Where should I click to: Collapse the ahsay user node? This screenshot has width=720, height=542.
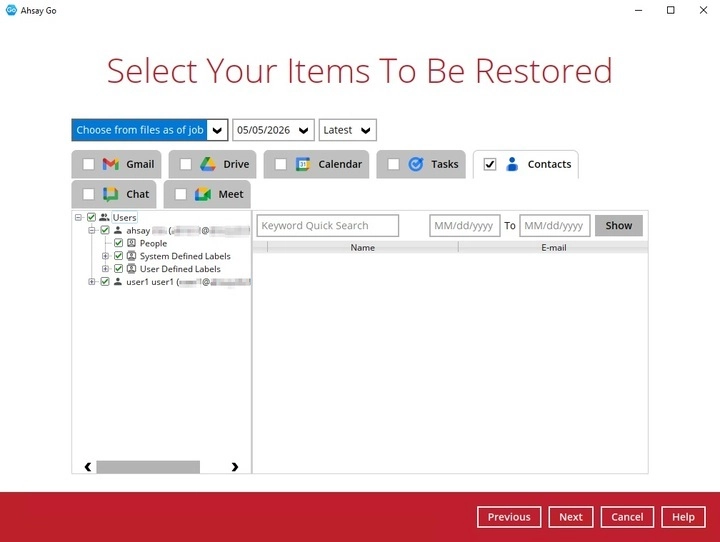pyautogui.click(x=92, y=230)
